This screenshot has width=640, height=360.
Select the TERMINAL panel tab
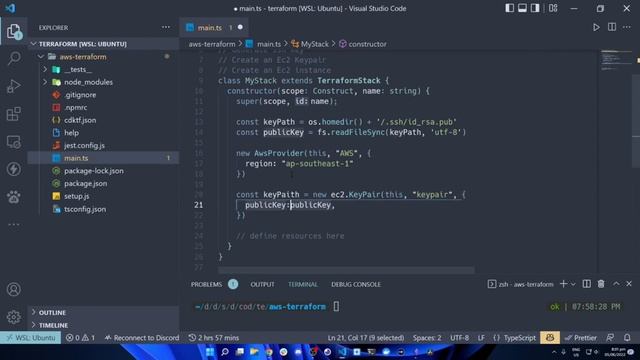[x=302, y=284]
